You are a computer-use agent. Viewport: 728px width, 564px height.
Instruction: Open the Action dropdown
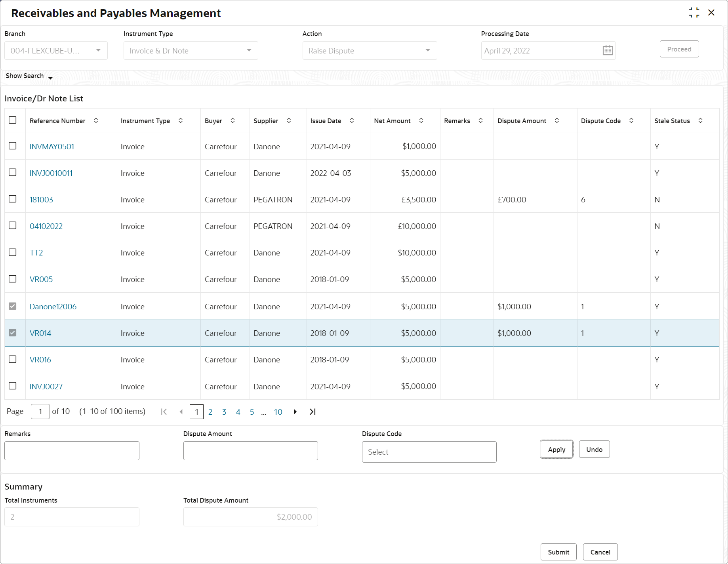pos(370,51)
